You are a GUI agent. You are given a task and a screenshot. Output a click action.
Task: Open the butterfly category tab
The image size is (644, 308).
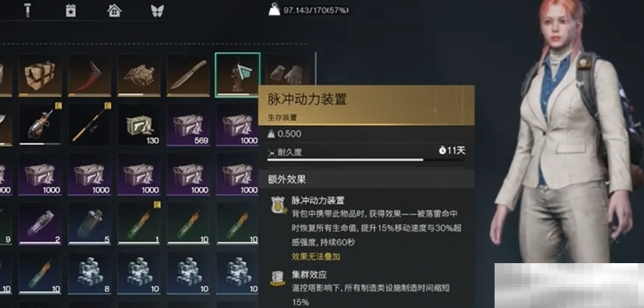coord(158,10)
